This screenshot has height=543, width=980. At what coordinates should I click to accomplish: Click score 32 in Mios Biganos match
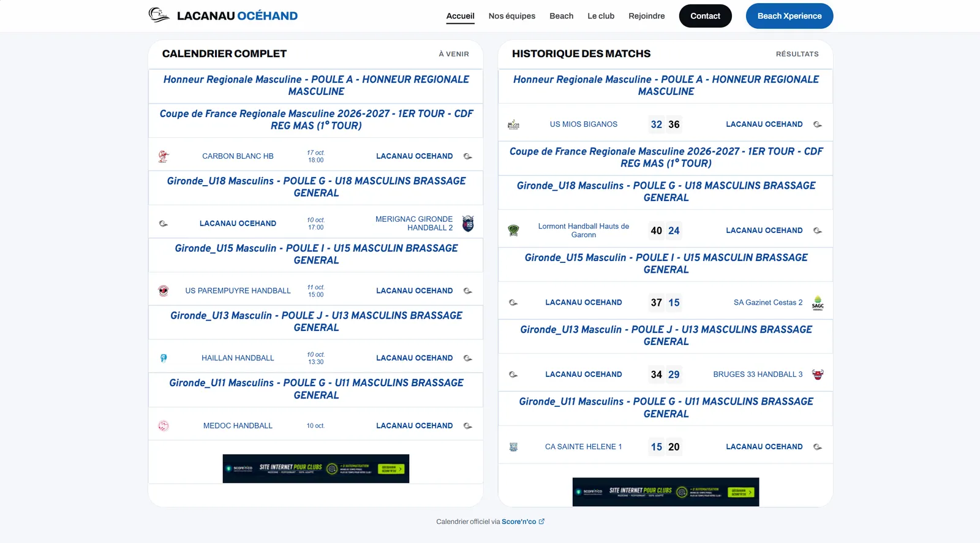pos(657,124)
